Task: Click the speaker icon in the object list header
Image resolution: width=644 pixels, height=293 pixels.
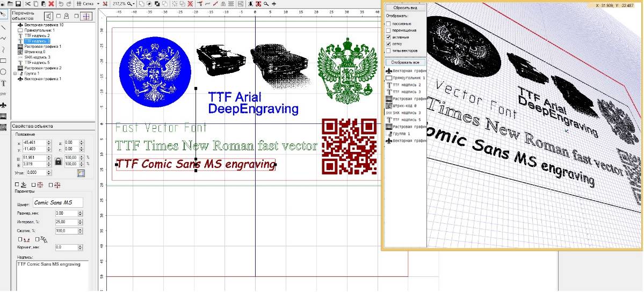Action: 49,16
